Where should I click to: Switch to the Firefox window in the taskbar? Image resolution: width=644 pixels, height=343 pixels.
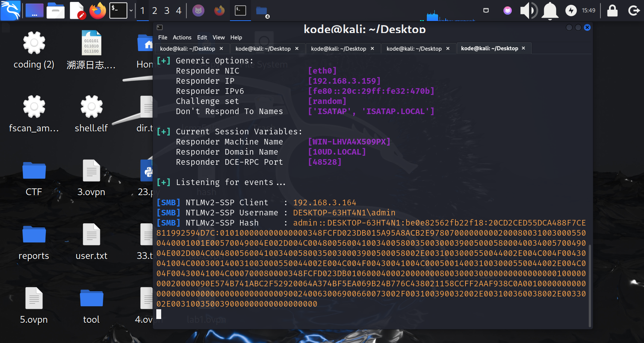click(219, 11)
